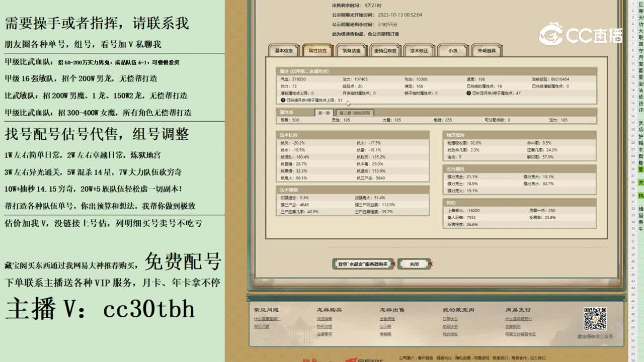Viewport: 644px width, 362px height.
Task: Select the 第二套 (当前启用) sub-tab
Action: click(x=355, y=113)
